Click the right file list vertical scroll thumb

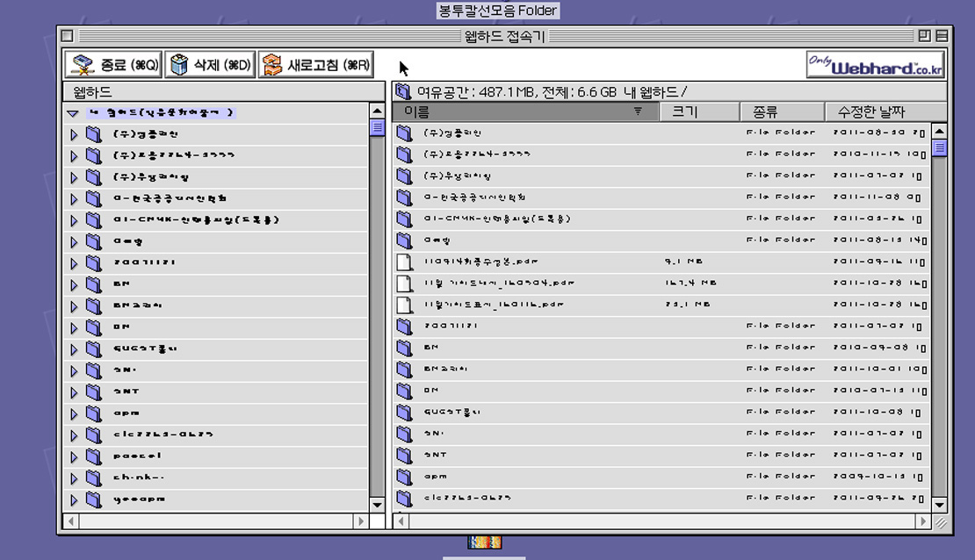point(939,147)
